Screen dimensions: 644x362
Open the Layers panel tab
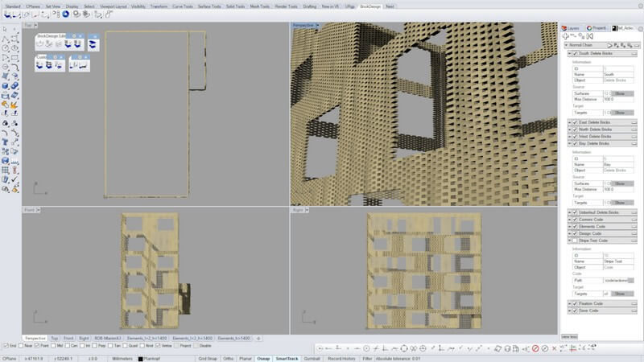point(572,27)
